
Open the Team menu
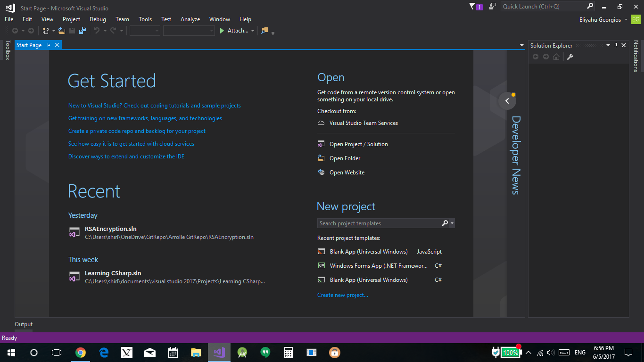(x=122, y=19)
